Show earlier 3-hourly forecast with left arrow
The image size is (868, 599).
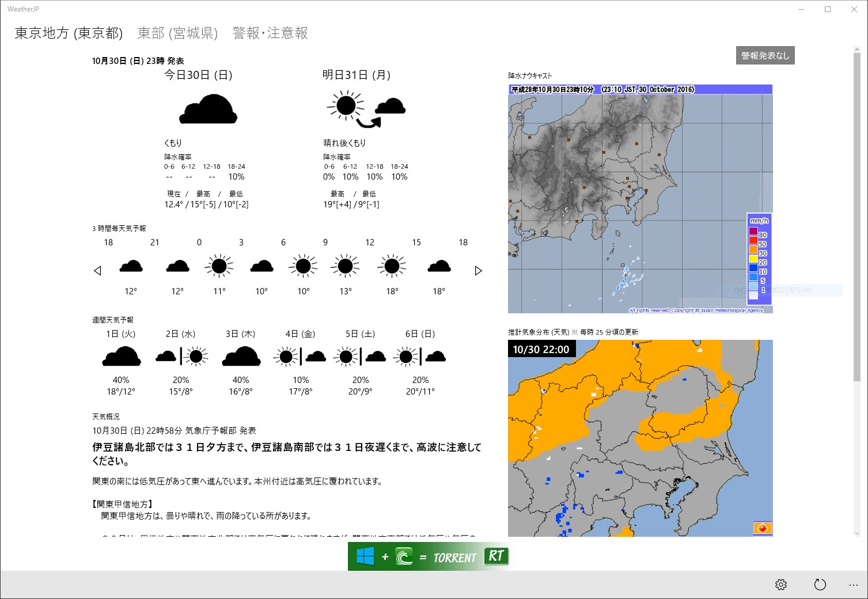point(97,271)
